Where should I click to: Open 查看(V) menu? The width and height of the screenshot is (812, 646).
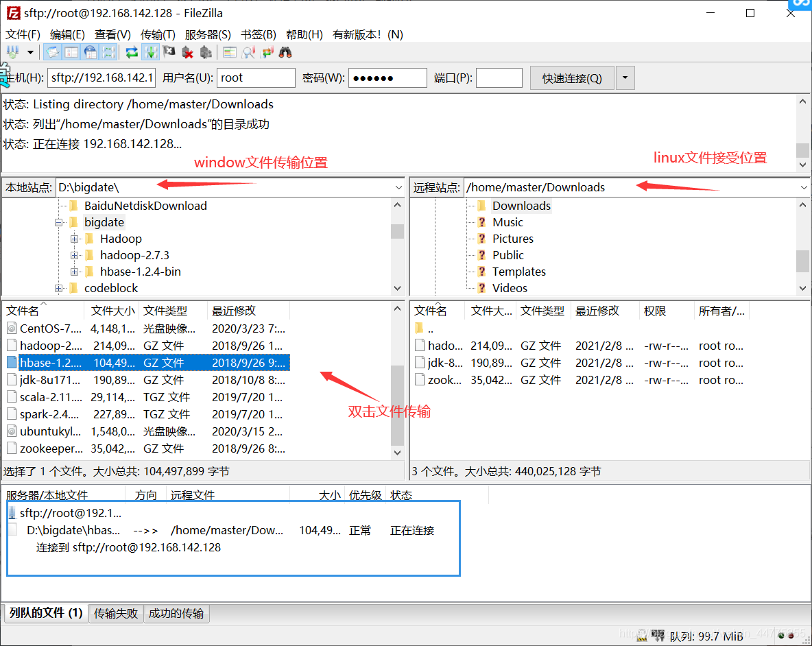point(112,35)
